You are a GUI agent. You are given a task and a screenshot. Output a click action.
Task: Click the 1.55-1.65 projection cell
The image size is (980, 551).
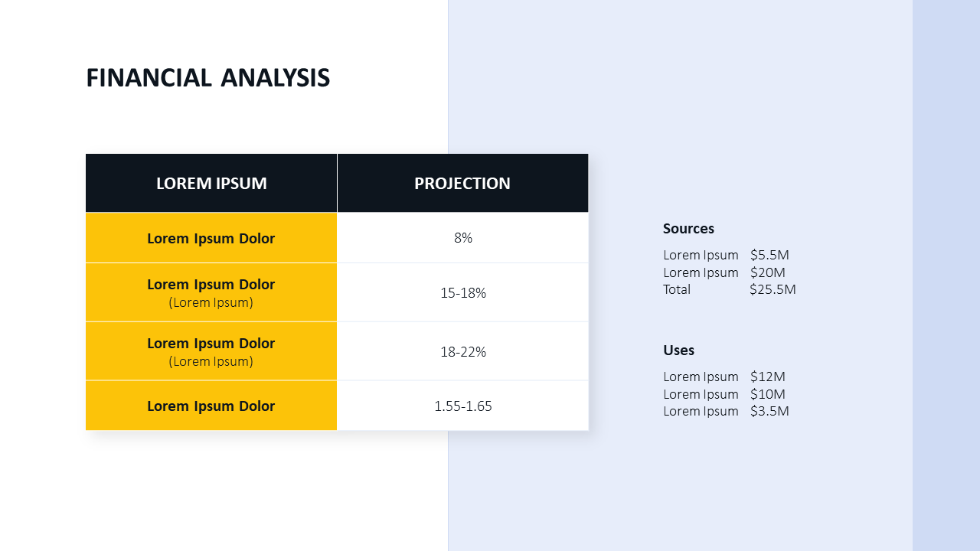[462, 406]
